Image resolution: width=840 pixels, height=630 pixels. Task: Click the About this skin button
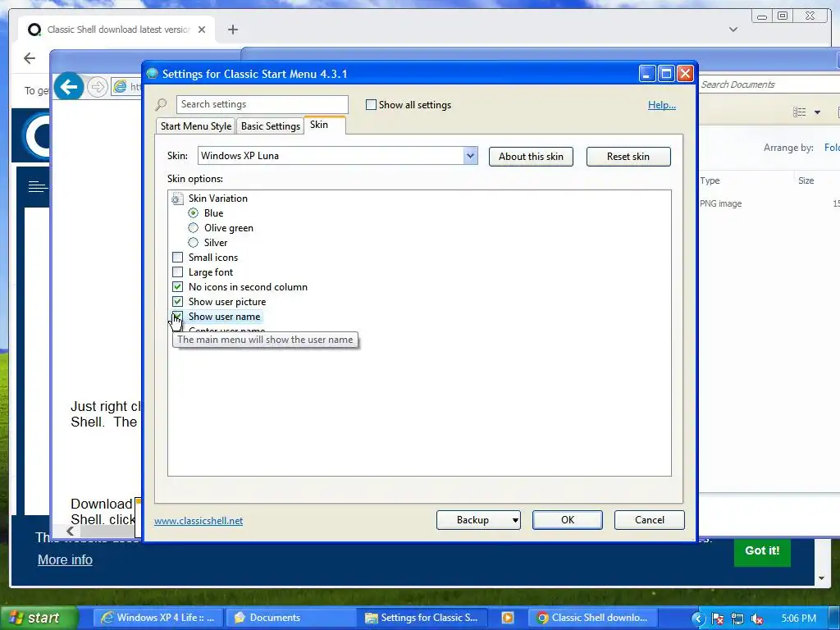(x=531, y=157)
